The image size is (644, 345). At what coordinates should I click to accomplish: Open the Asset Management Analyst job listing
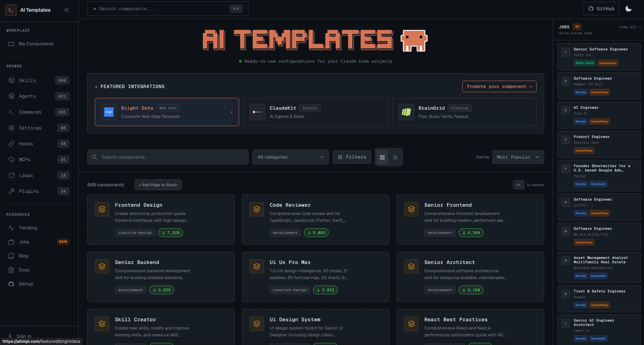click(599, 267)
